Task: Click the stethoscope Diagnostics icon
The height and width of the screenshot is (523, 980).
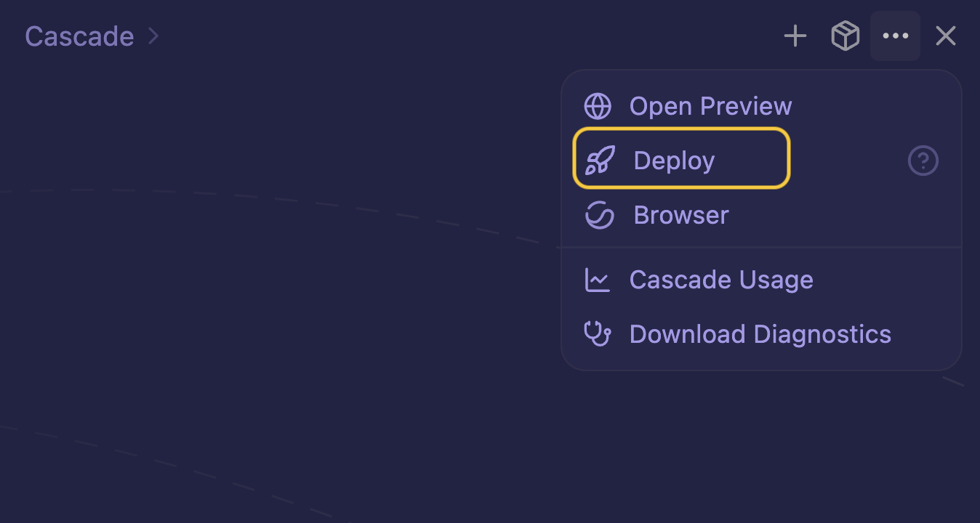Action: point(598,334)
